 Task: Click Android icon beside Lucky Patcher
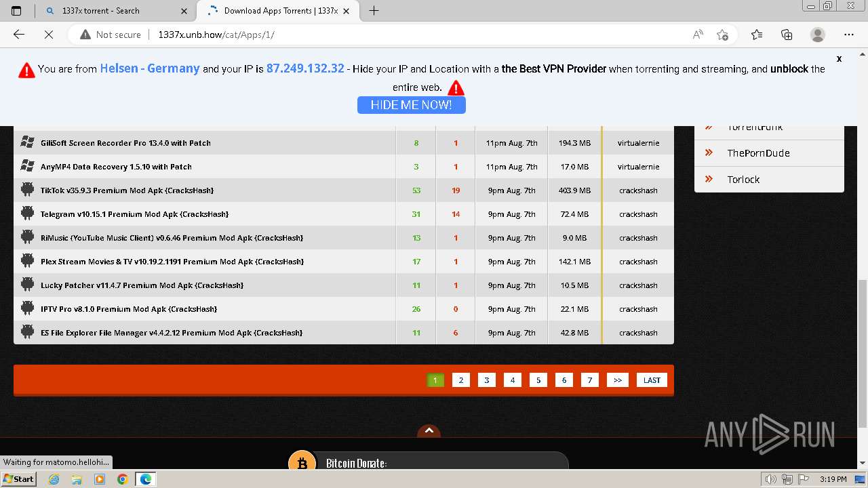[27, 285]
